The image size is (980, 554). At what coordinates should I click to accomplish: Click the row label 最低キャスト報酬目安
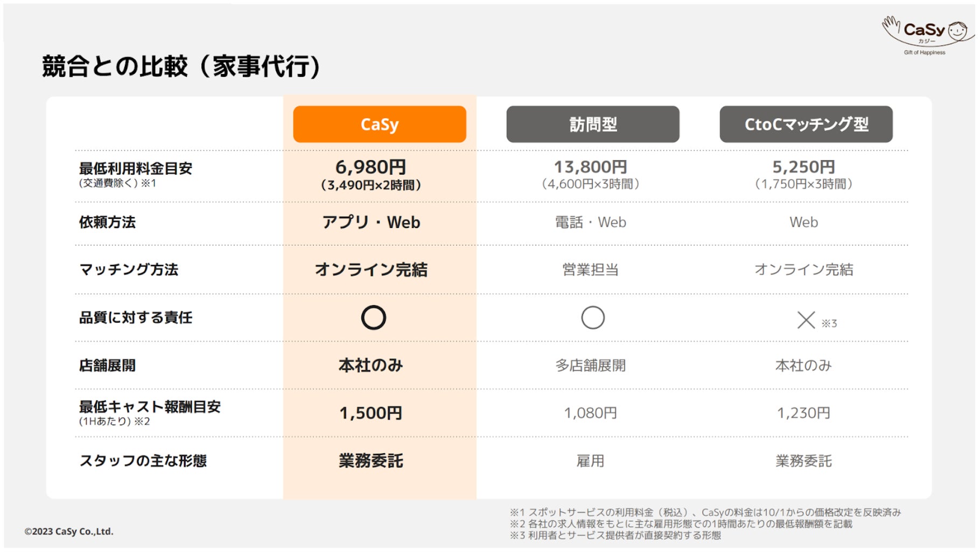point(150,406)
